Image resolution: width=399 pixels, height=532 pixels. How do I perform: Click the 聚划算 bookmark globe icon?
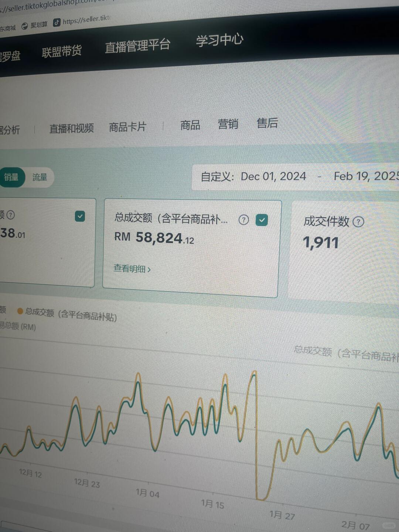click(25, 26)
